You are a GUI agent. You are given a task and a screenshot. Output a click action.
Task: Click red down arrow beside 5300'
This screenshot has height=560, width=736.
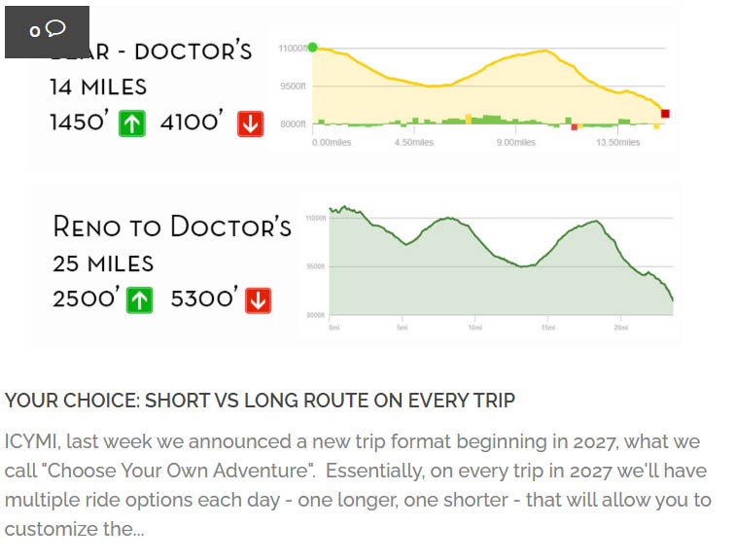(x=259, y=300)
